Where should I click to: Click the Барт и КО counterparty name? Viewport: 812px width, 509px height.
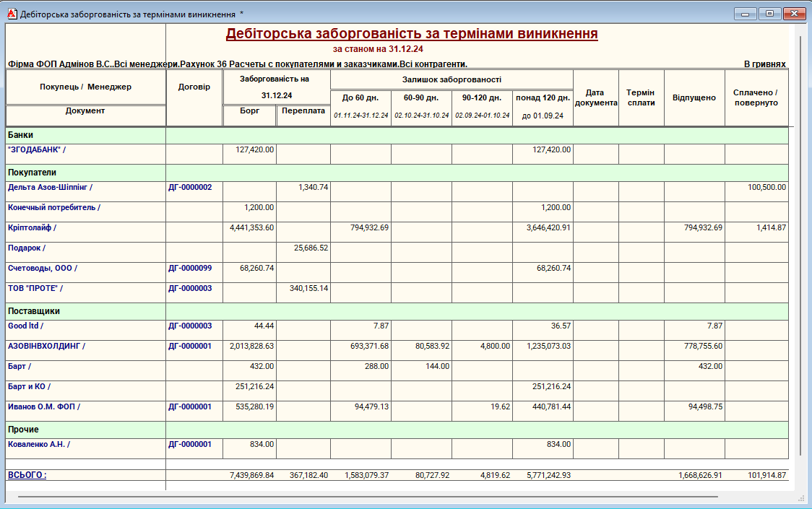[29, 386]
